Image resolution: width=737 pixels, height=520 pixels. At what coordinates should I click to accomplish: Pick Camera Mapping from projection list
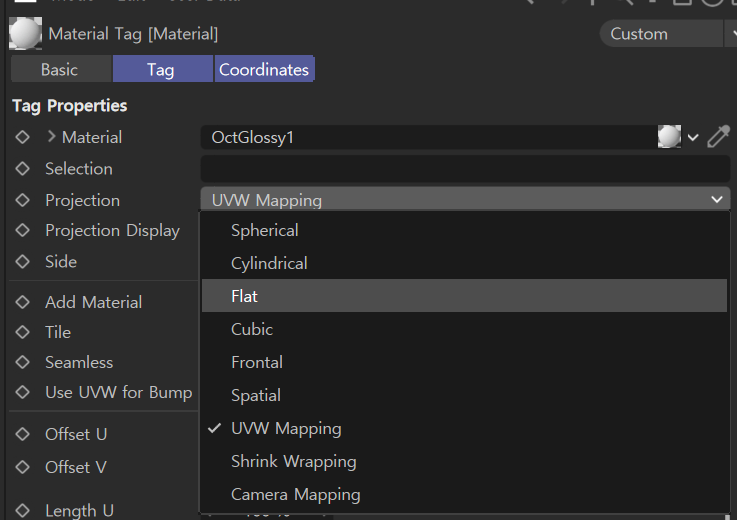(x=295, y=494)
